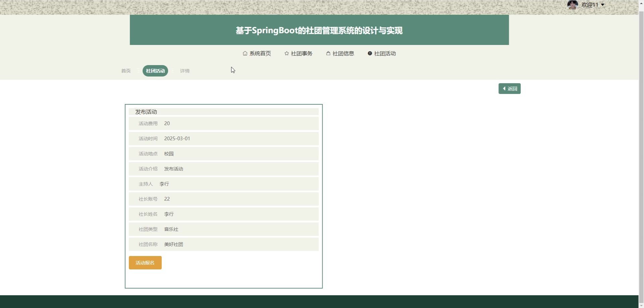This screenshot has width=644, height=308.
Task: Click the 社团类型 row showing 音乐社
Action: click(x=223, y=229)
